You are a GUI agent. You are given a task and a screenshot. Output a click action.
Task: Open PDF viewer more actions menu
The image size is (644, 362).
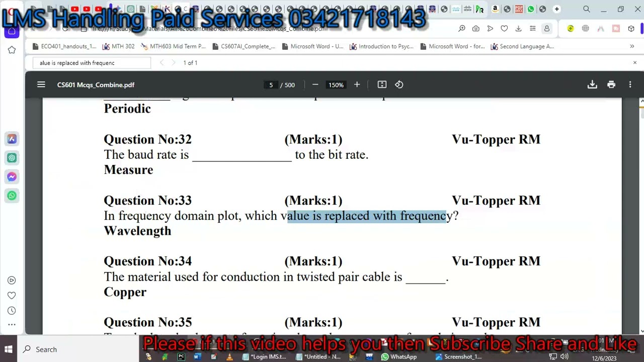pyautogui.click(x=630, y=84)
